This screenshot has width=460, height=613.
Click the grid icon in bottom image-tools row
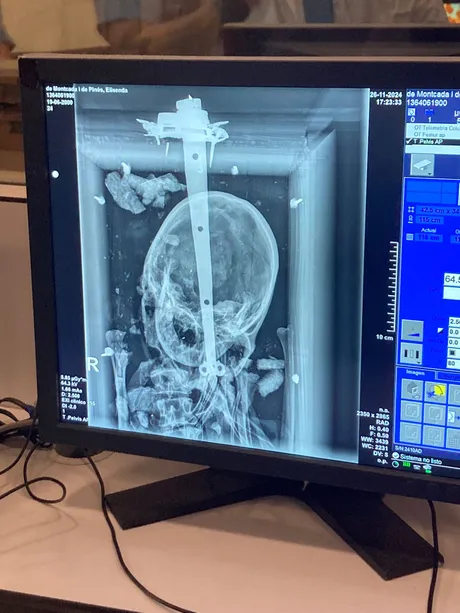coord(454,438)
